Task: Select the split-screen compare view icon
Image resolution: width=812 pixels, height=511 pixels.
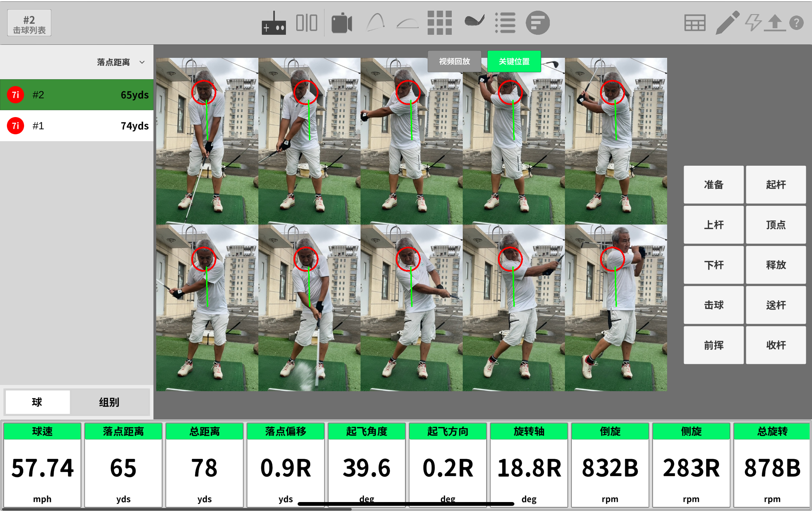Action: (307, 23)
